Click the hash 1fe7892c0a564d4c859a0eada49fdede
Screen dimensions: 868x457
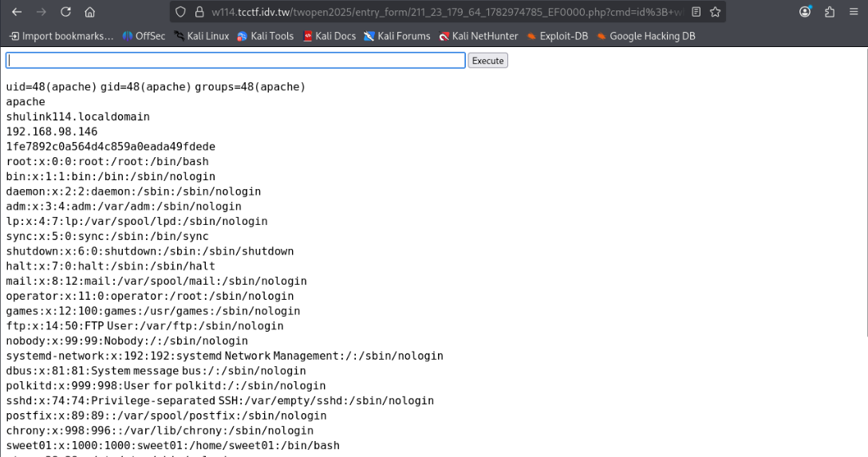click(111, 147)
